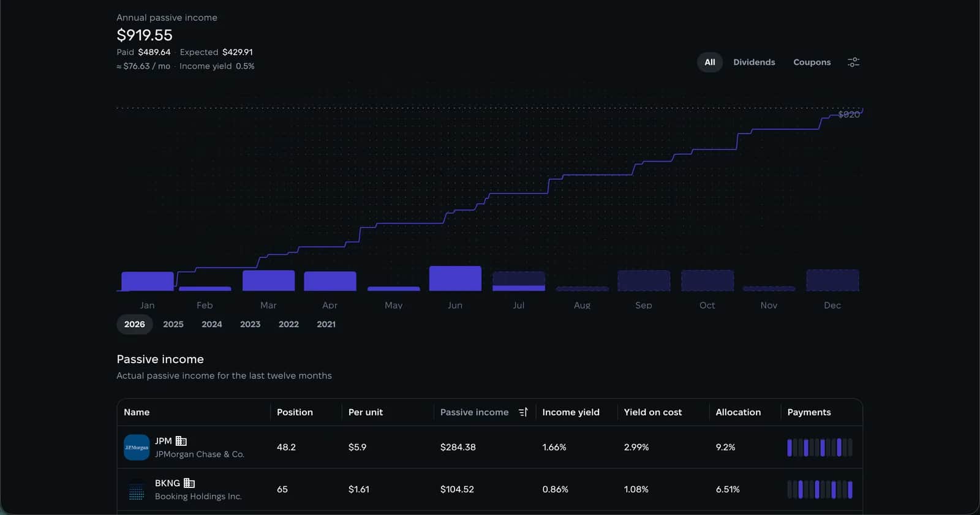Sort table by Allocation column header
Image resolution: width=980 pixels, height=515 pixels.
coord(738,412)
